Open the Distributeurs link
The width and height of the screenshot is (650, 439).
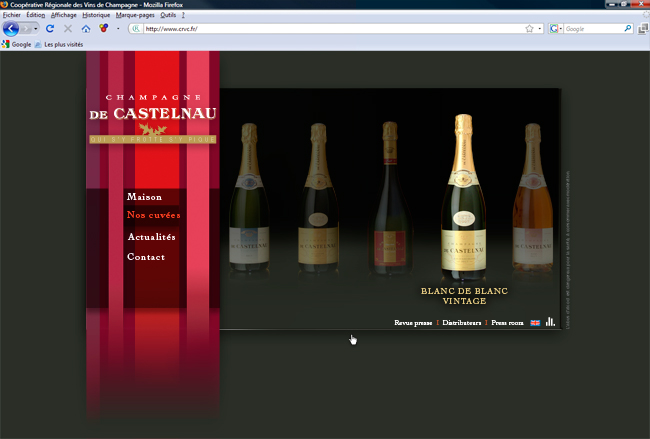coord(462,323)
